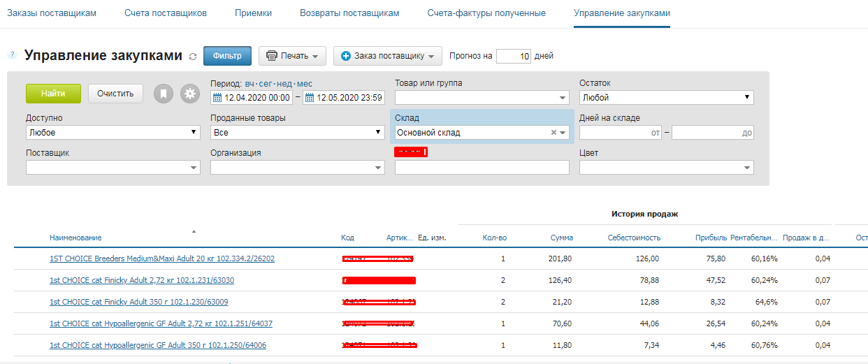Open calendar for period end date
The height and width of the screenshot is (364, 868).
[310, 98]
